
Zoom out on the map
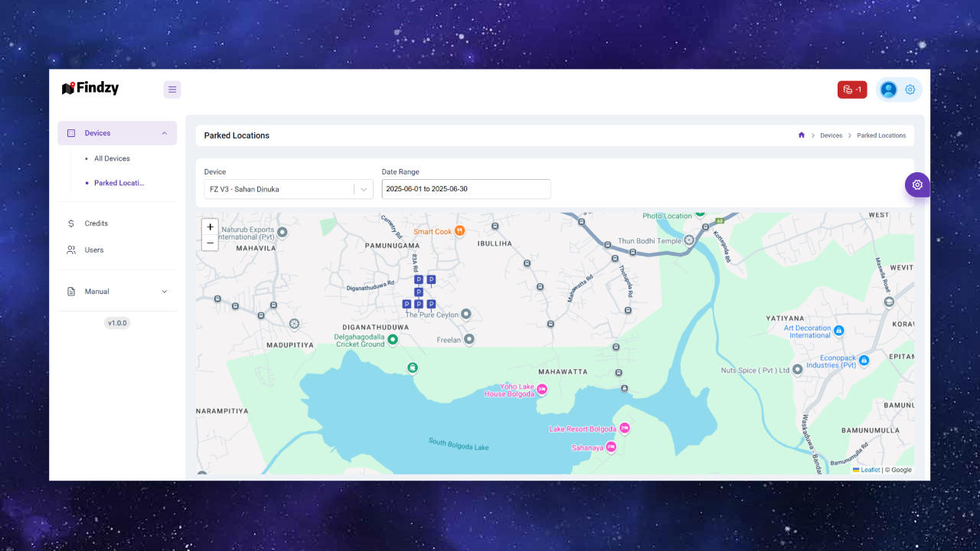click(x=210, y=243)
